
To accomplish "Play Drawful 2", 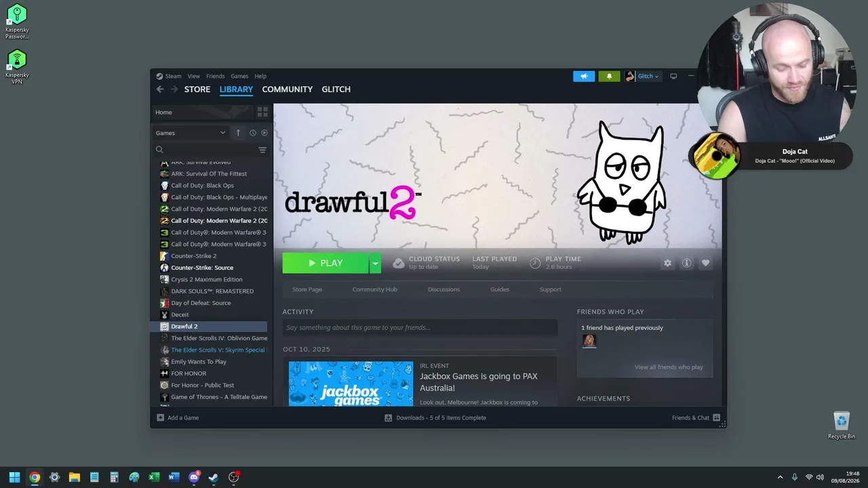I will click(325, 263).
